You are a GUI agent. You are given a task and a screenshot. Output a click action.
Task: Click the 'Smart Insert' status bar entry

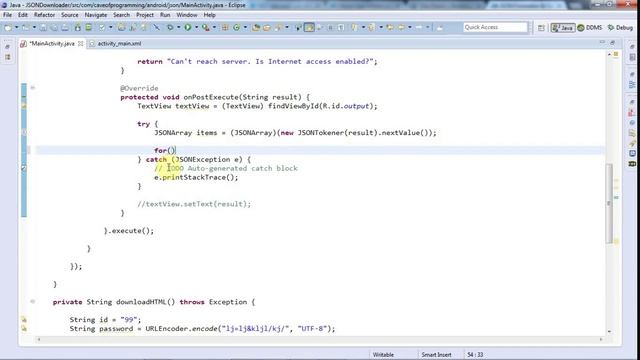click(436, 355)
